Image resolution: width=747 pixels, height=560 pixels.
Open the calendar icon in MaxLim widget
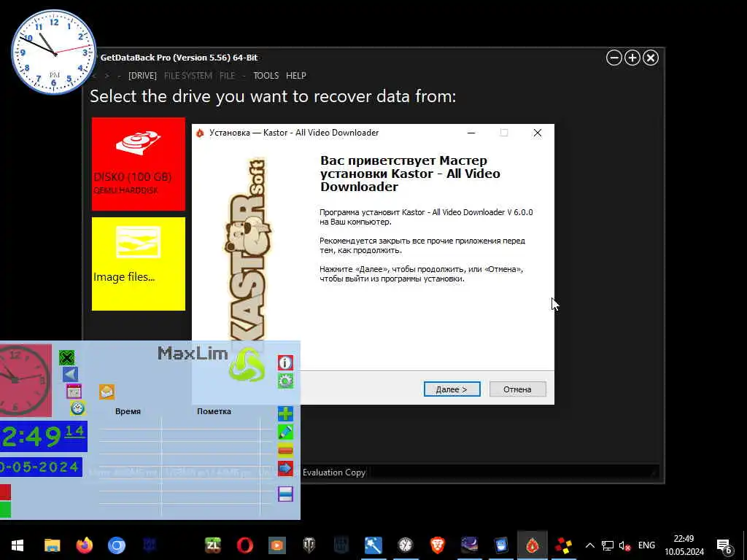[x=74, y=392]
